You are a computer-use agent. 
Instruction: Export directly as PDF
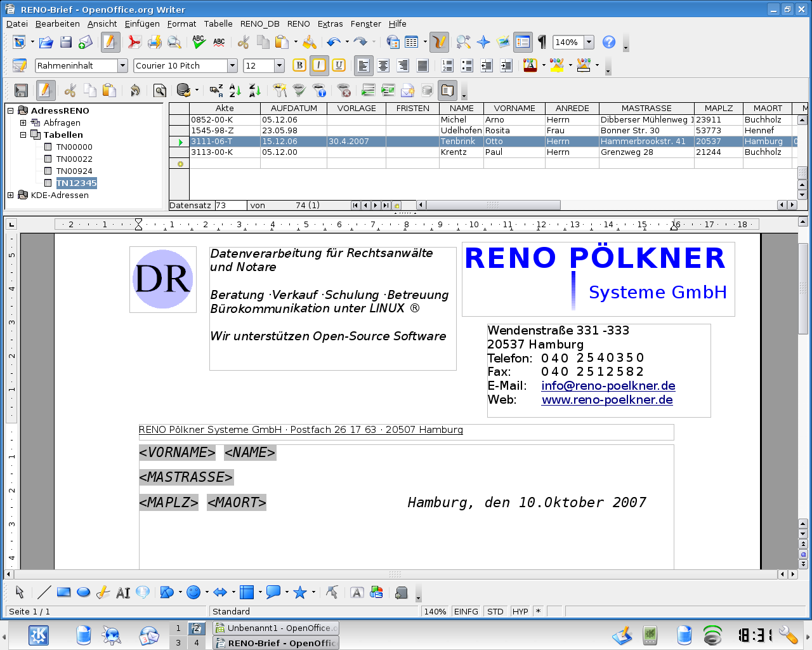pyautogui.click(x=134, y=42)
